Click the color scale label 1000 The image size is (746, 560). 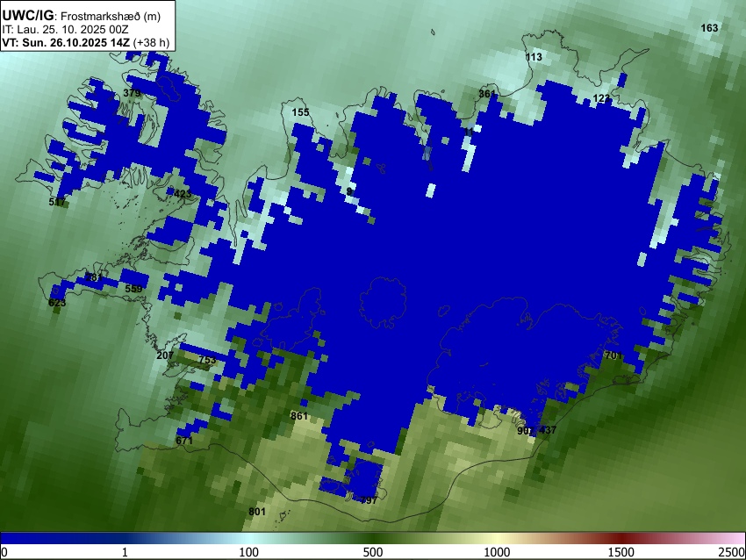pos(497,552)
